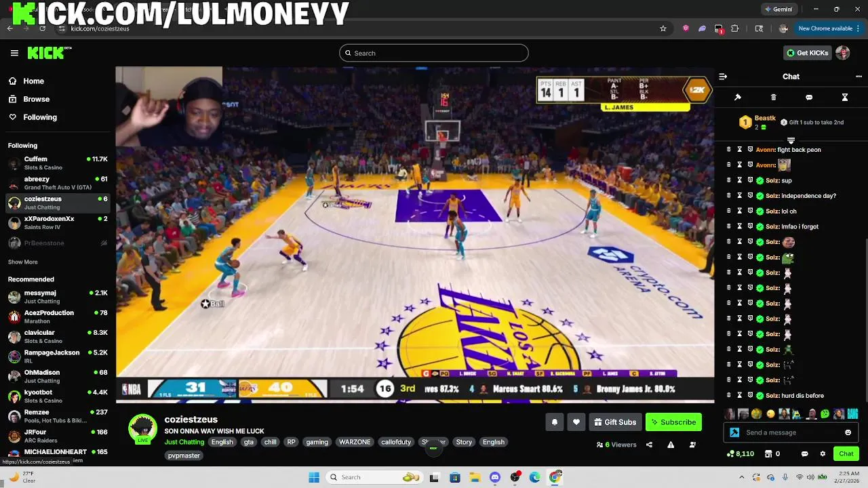The height and width of the screenshot is (488, 868).
Task: Open the clavicular recommended channel
Action: 58,336
